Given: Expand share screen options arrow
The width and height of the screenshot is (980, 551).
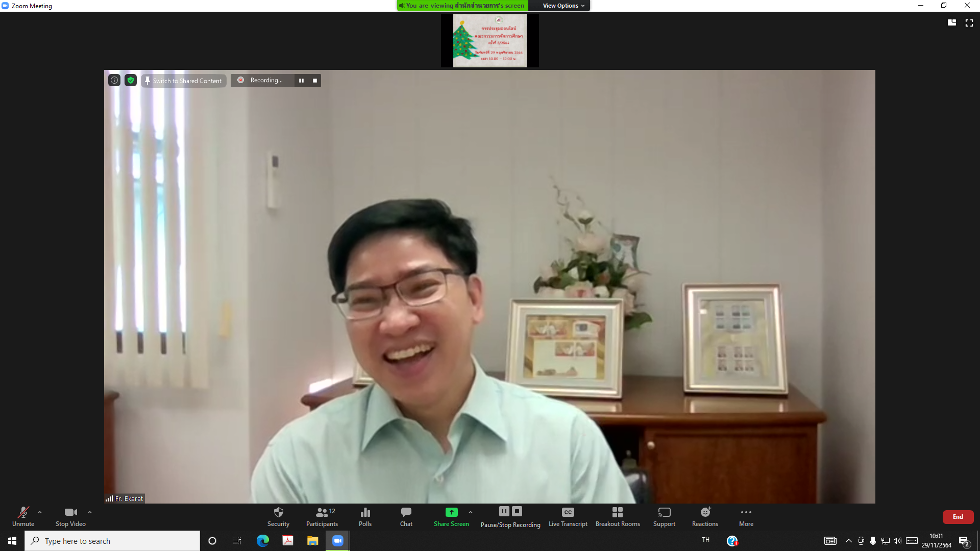Looking at the screenshot, I should pyautogui.click(x=471, y=512).
